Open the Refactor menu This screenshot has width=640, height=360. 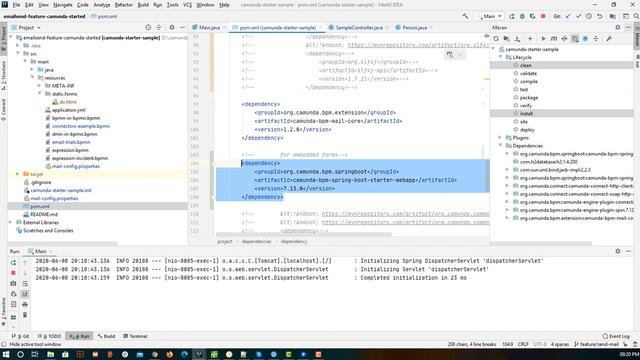tap(124, 5)
